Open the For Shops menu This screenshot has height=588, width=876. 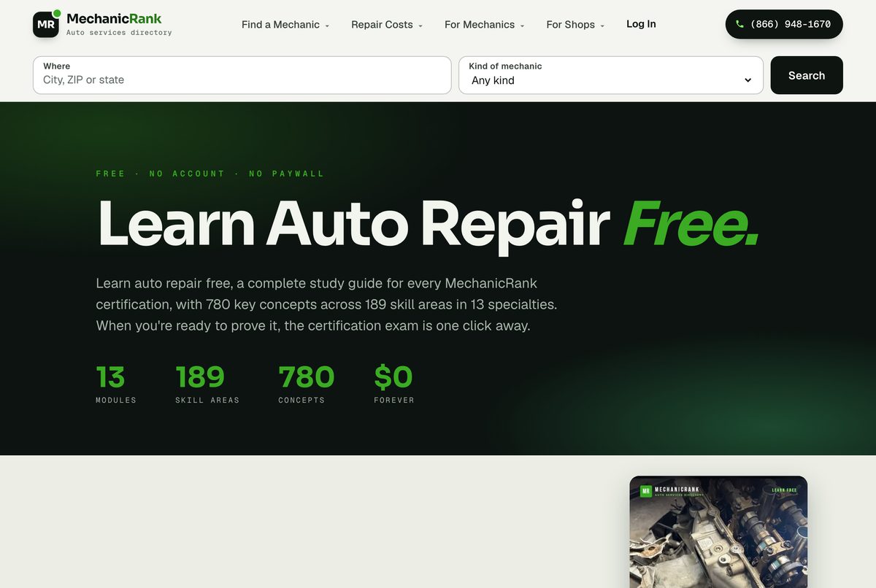tap(575, 25)
